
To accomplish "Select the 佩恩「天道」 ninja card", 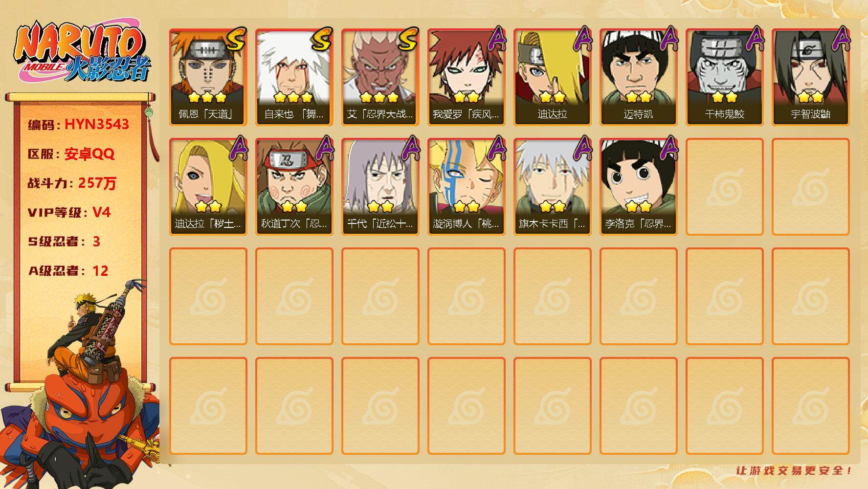I will tap(208, 77).
